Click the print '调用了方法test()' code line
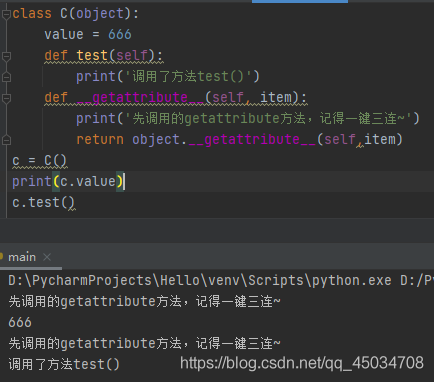434x382 pixels. coord(168,76)
